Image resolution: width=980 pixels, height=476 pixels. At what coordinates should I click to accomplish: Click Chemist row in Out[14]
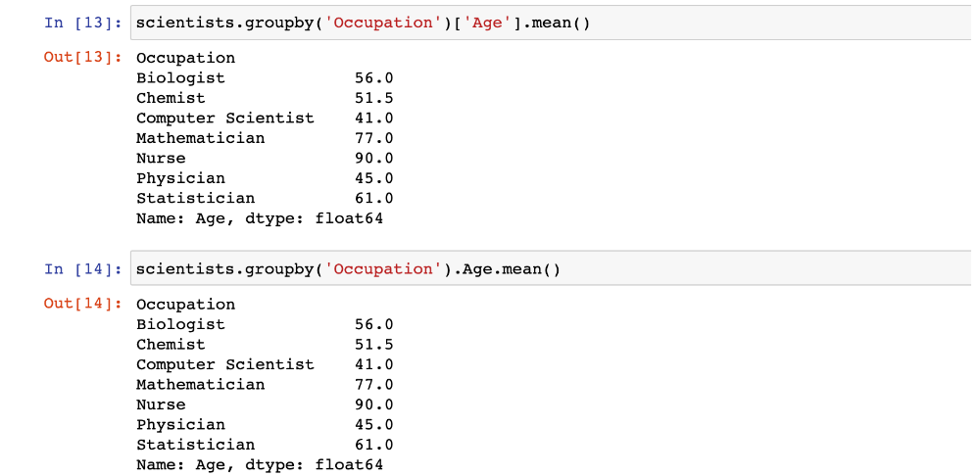[x=265, y=344]
